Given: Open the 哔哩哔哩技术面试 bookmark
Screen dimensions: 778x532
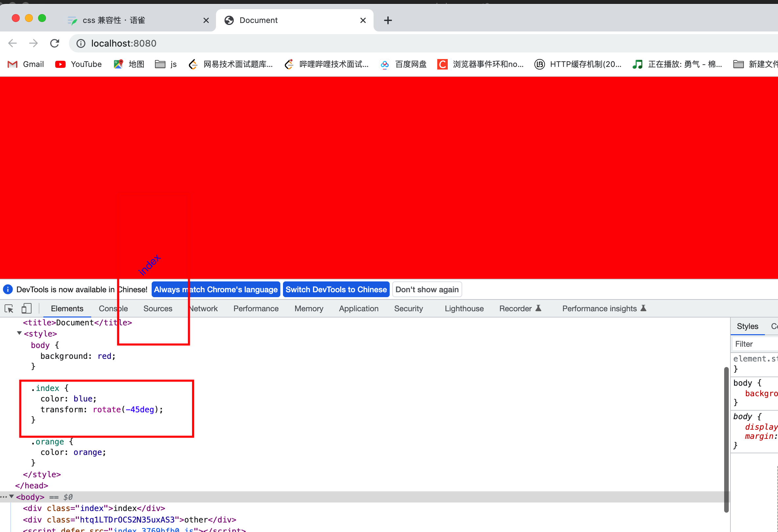Looking at the screenshot, I should tap(326, 64).
